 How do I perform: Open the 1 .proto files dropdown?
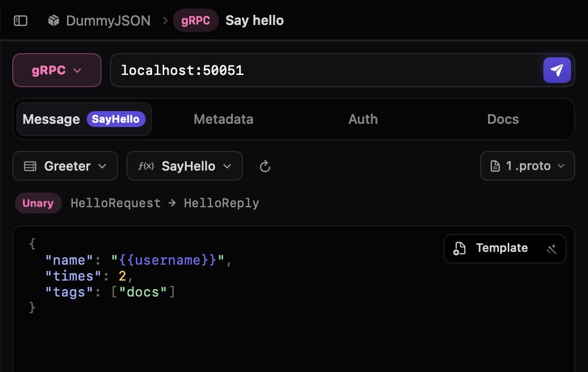[x=527, y=166]
